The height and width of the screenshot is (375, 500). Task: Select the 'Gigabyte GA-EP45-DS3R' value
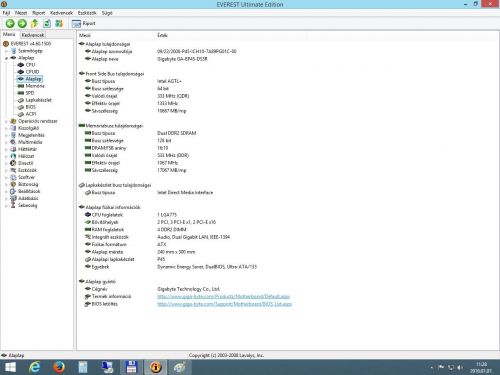click(x=182, y=59)
